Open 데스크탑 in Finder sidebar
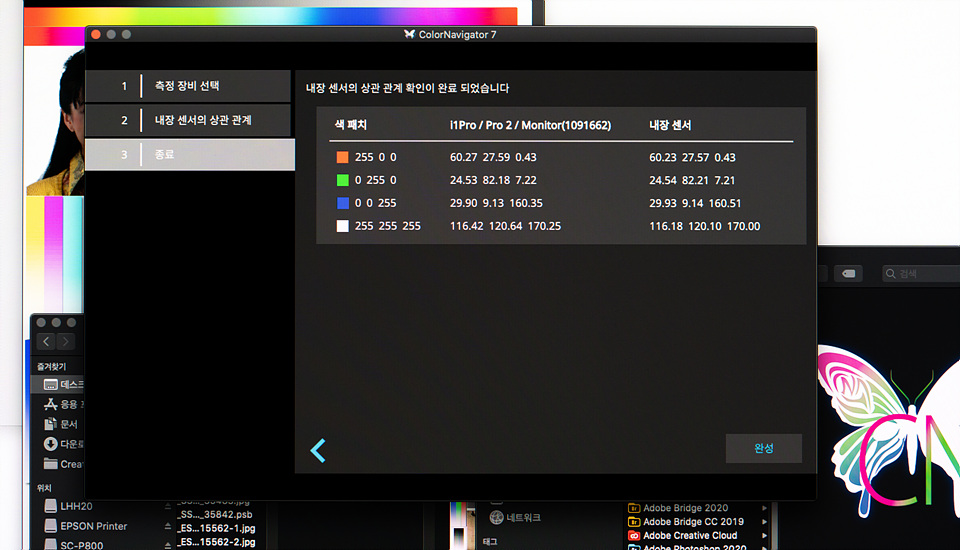The width and height of the screenshot is (960, 550). pyautogui.click(x=64, y=385)
